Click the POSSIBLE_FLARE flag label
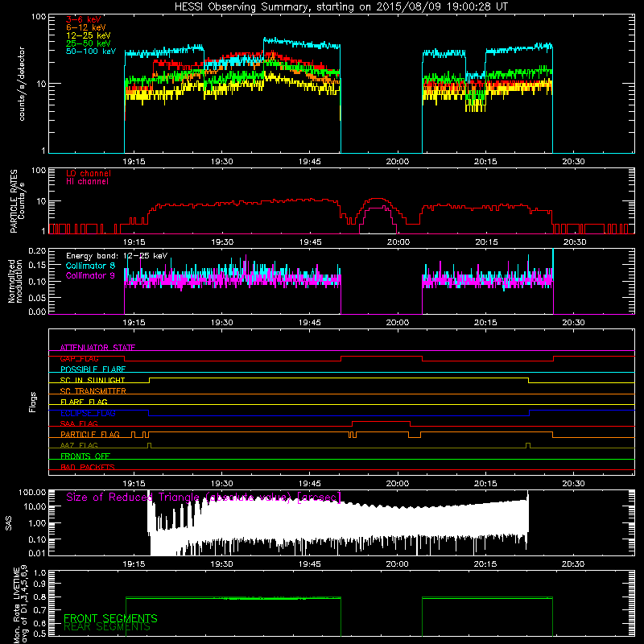This screenshot has height=644, width=644. click(x=93, y=369)
